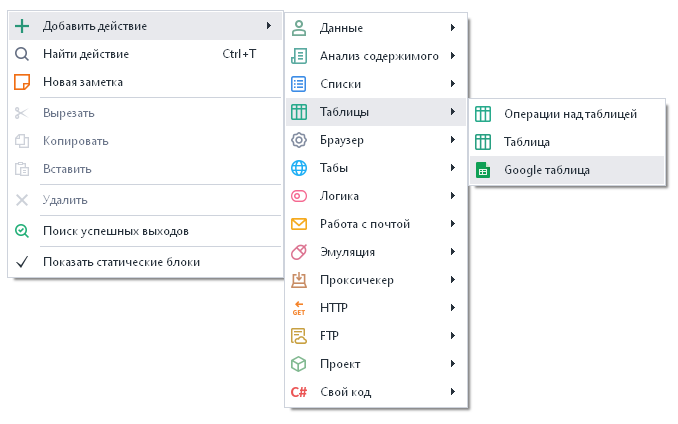Click the envelope icon for Работа с почтой

(298, 224)
